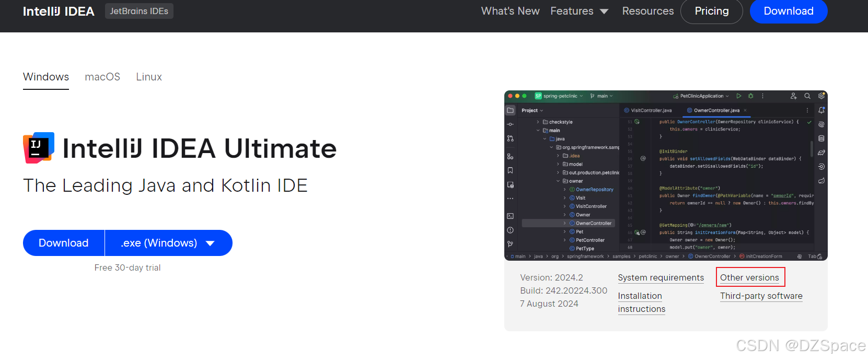The width and height of the screenshot is (868, 361).
Task: Open the .exe (Windows) installer dropdown
Action: 168,243
